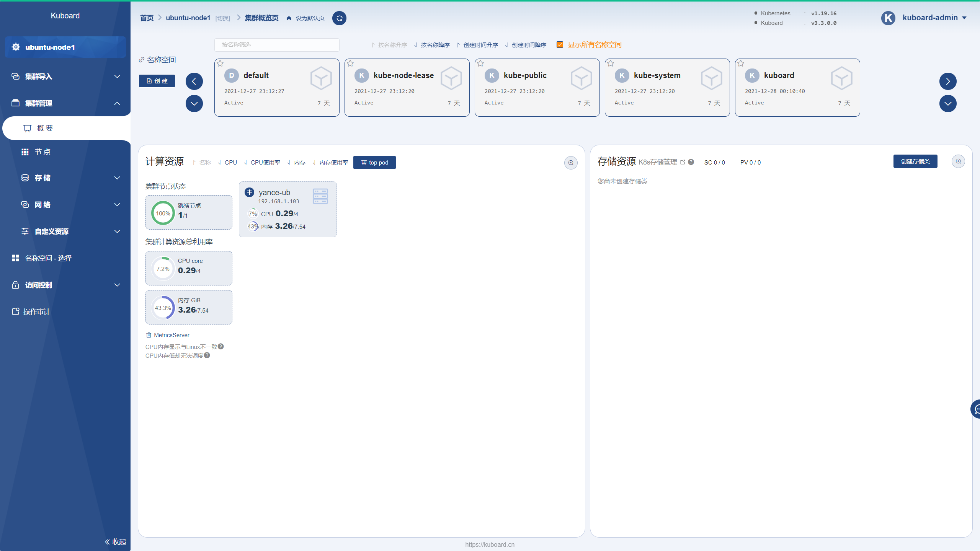
Task: Click the external link icon beside K8s存储管理
Action: (x=683, y=162)
